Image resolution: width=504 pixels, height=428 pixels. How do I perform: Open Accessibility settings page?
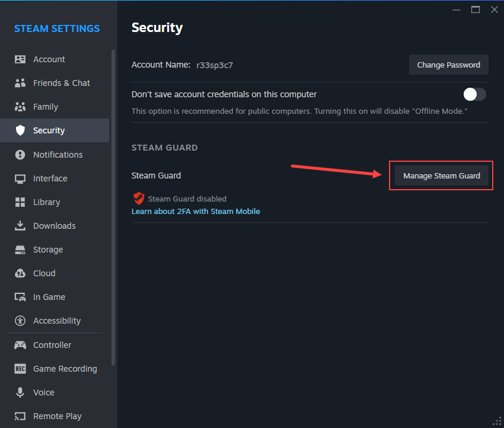point(56,321)
